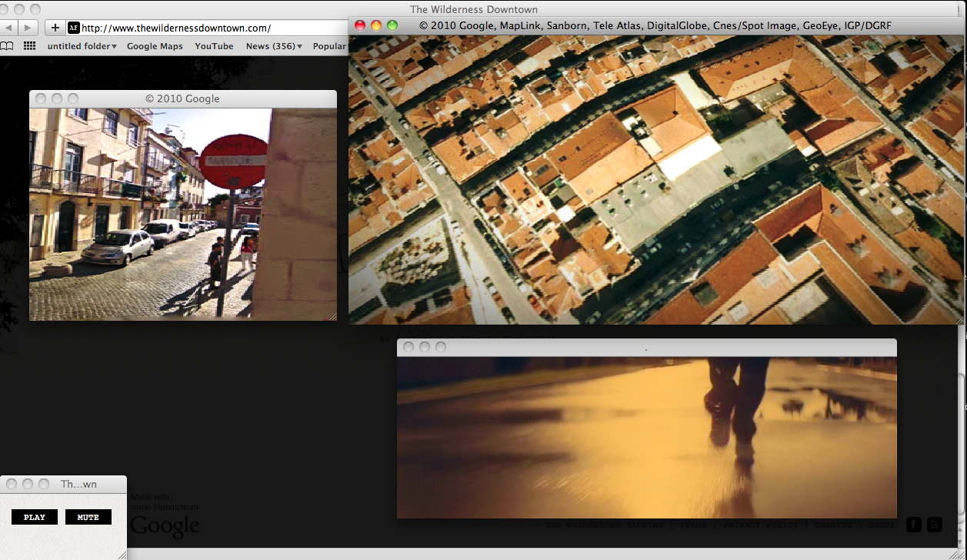967x560 pixels.
Task: Open the YouTube bookmark
Action: pyautogui.click(x=214, y=46)
